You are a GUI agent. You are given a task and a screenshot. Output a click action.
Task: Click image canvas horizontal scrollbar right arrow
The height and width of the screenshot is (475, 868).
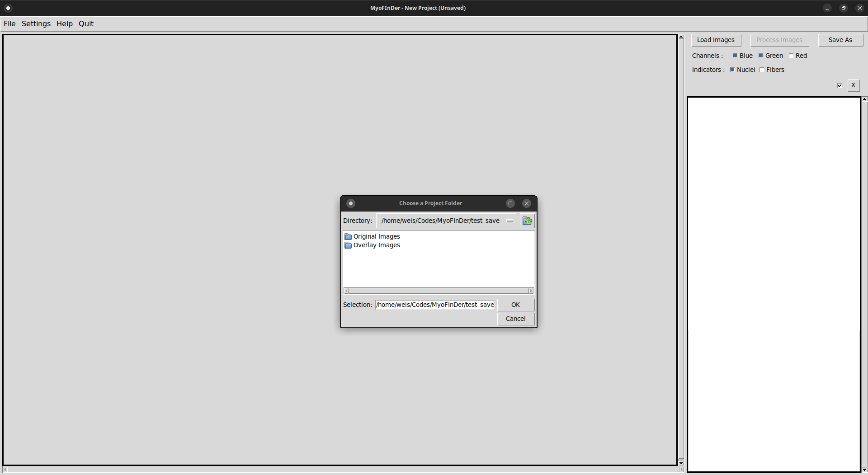click(x=681, y=470)
